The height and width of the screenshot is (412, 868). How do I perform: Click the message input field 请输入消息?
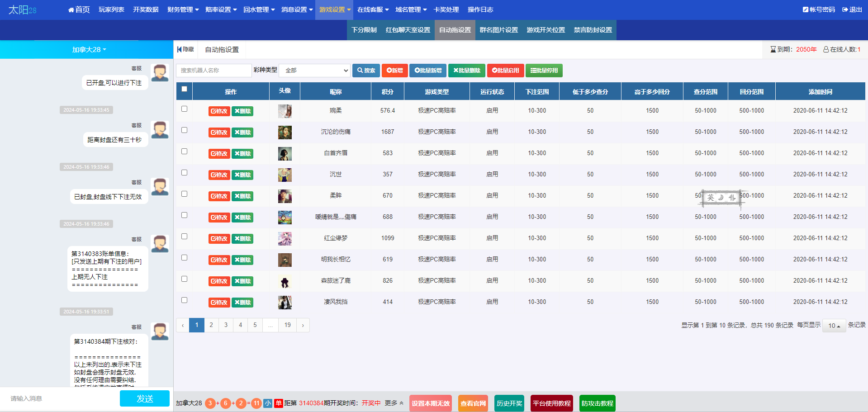pos(61,398)
